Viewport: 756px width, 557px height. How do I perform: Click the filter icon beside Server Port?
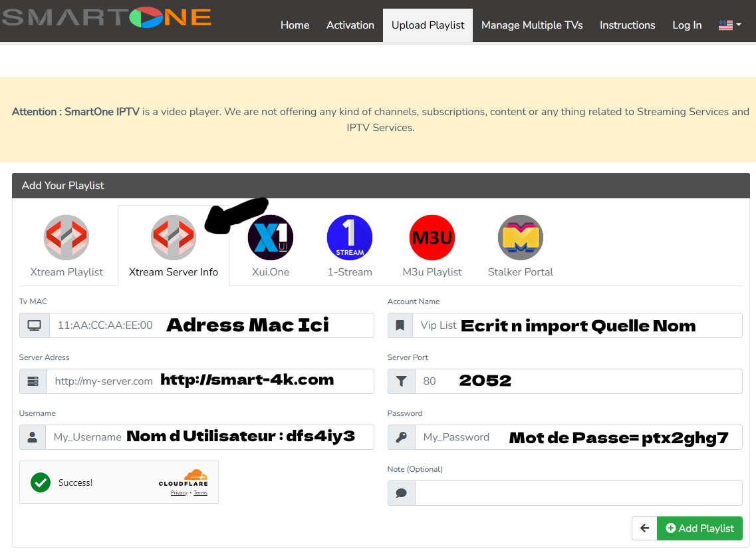click(x=401, y=381)
